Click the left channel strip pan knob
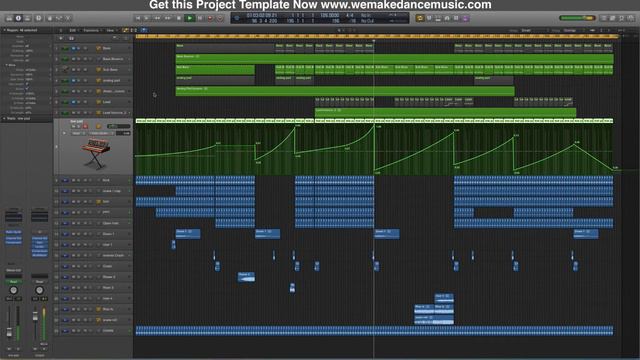Viewport: 640px width, 360px height. pos(13,291)
